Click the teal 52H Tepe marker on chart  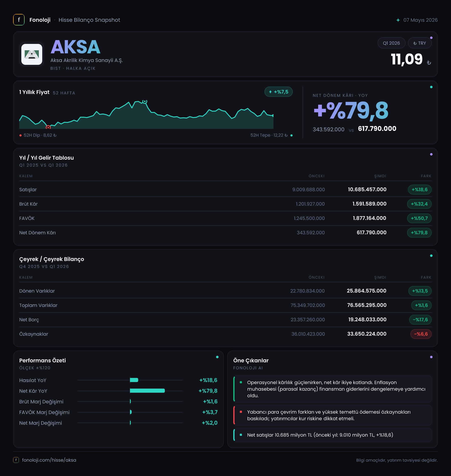[145, 102]
